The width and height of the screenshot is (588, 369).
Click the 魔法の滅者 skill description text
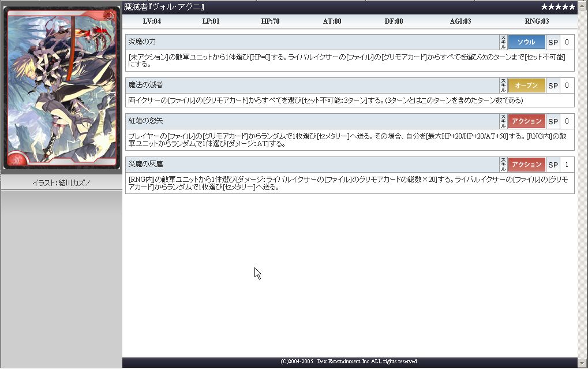(325, 100)
